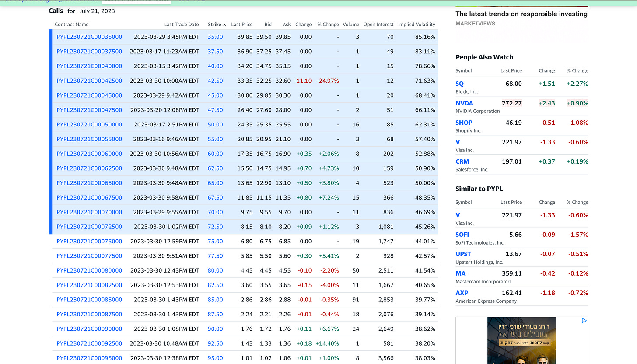637x364 pixels.
Task: Click the 92.50 strike price link
Action: point(215,343)
